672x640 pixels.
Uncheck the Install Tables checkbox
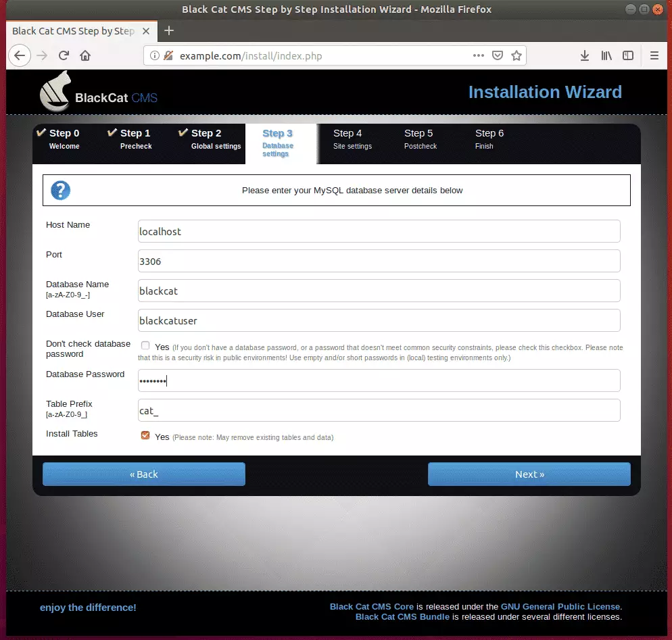(145, 435)
